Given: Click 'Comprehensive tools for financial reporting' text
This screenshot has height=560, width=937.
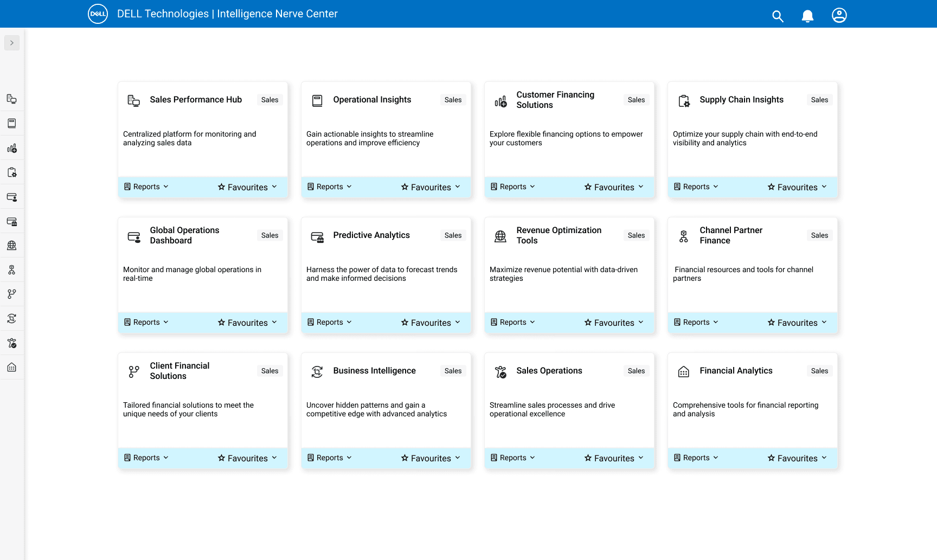Looking at the screenshot, I should [x=746, y=409].
